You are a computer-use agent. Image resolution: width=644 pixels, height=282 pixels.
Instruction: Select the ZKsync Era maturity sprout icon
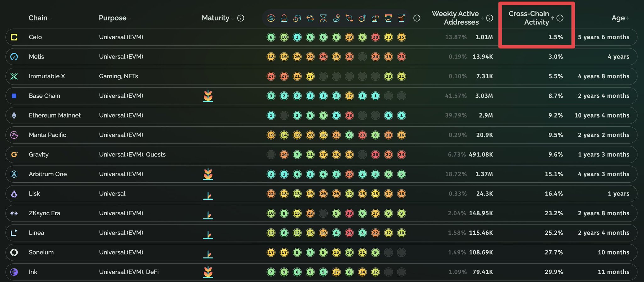208,215
